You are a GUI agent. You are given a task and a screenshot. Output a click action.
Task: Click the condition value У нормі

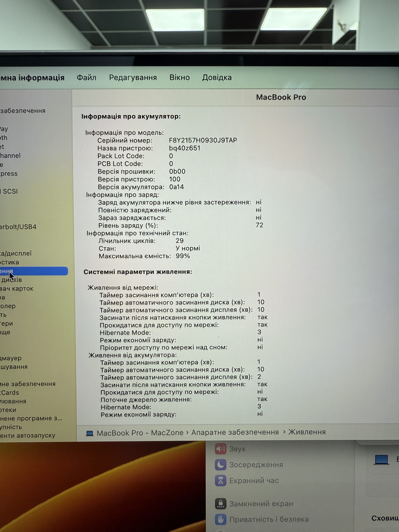[x=188, y=248]
